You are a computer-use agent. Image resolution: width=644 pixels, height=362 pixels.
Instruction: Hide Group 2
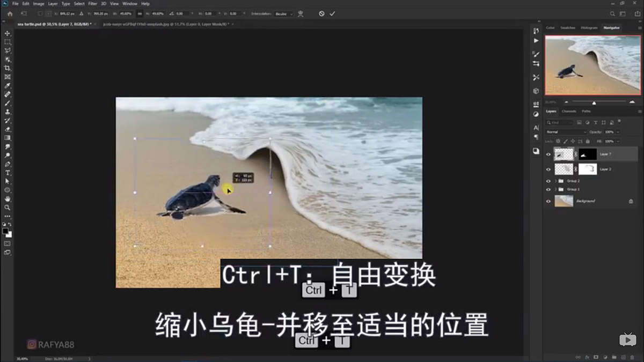coord(548,181)
